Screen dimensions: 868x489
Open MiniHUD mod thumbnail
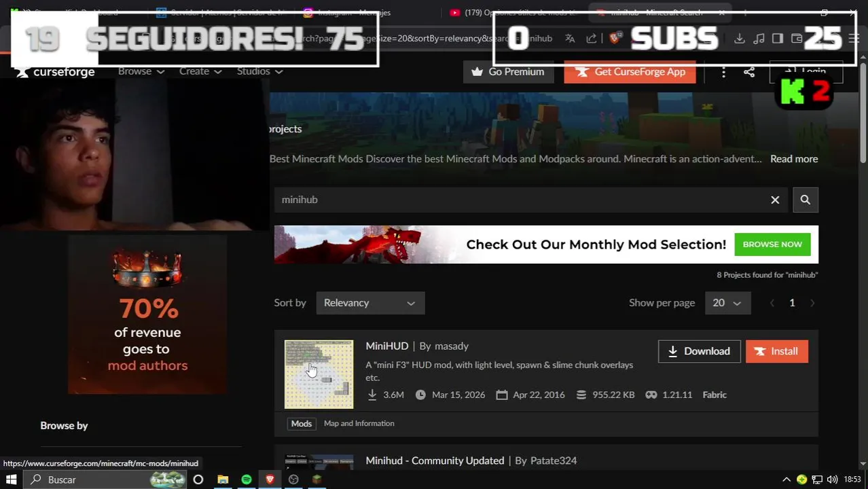319,374
